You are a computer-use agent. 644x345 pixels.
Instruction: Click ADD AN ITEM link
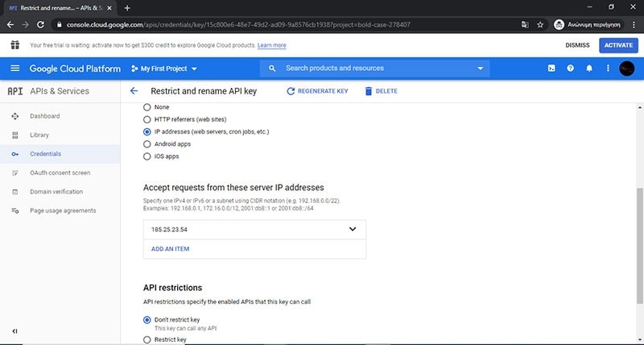[171, 249]
